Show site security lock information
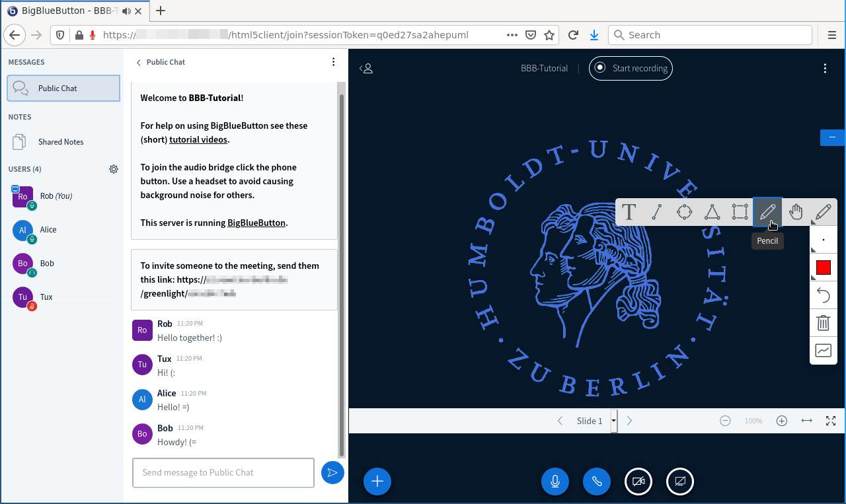 [x=79, y=35]
